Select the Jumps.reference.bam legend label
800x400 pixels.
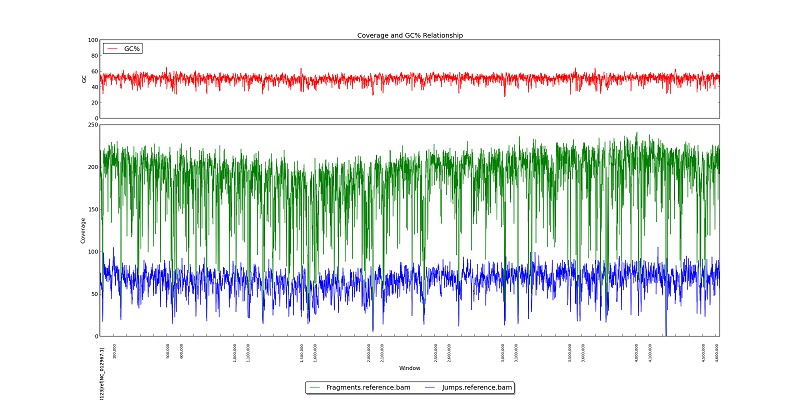pos(476,386)
